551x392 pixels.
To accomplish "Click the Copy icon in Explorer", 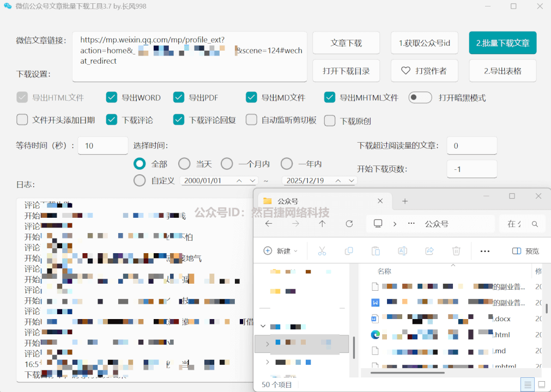I will [349, 250].
